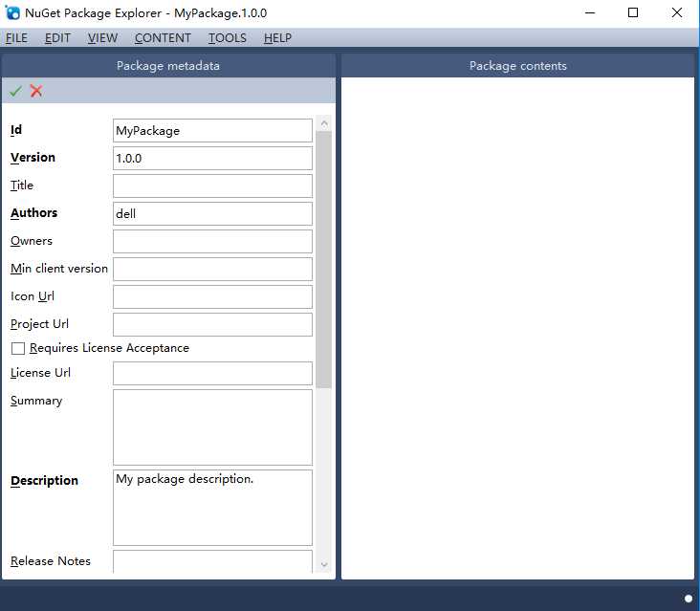This screenshot has width=700, height=611.
Task: Open the HELP menu
Action: pos(277,38)
